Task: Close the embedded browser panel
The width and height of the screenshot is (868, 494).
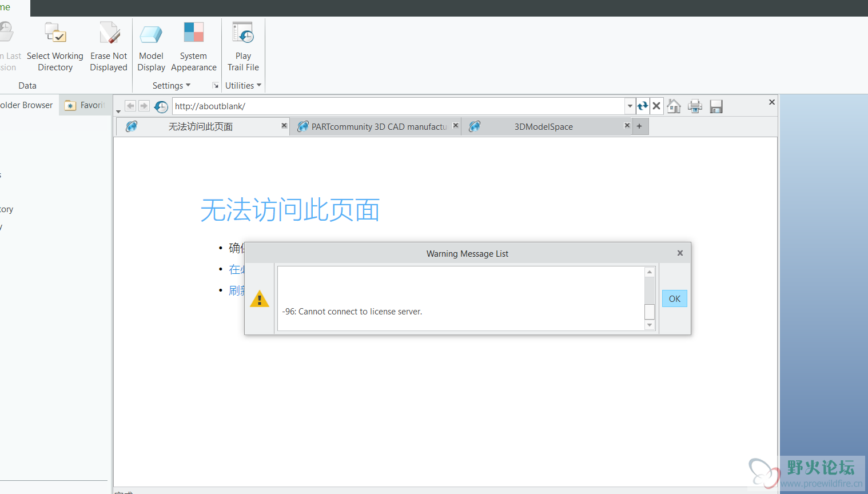Action: (772, 102)
